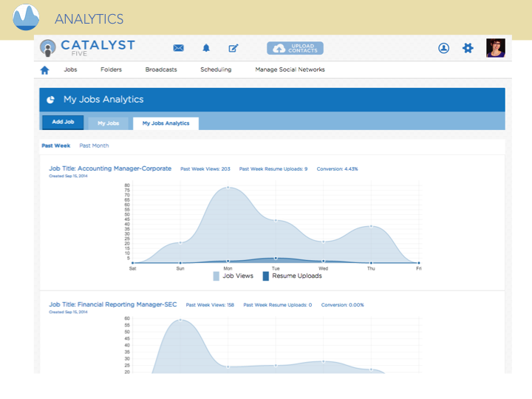Open the mail envelope icon
The image size is (532, 399).
[x=179, y=48]
